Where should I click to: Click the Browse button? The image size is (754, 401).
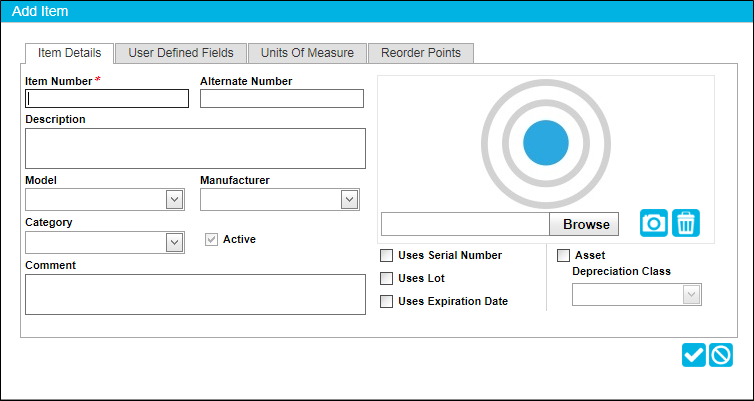tap(584, 224)
